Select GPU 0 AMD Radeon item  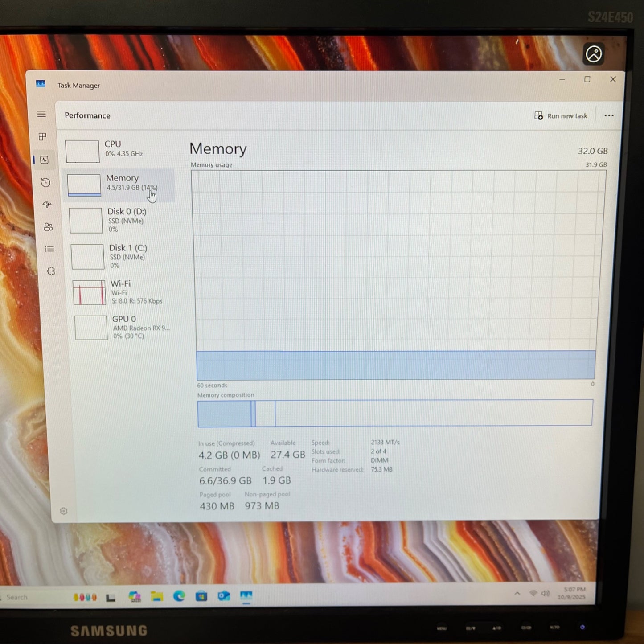click(126, 328)
